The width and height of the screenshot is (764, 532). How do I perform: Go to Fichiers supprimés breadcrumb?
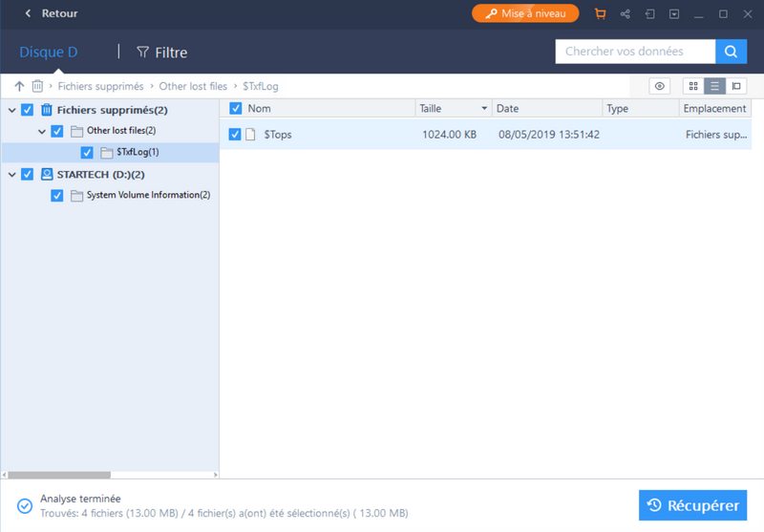tap(101, 86)
